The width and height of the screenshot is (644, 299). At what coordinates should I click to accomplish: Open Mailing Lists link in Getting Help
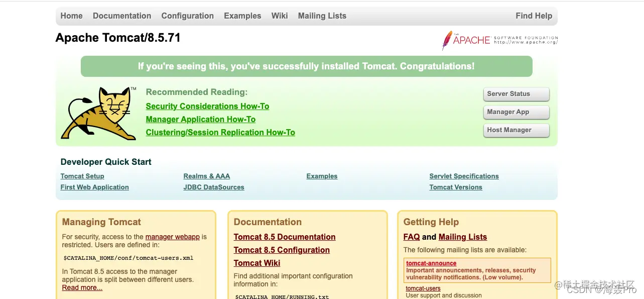(463, 237)
